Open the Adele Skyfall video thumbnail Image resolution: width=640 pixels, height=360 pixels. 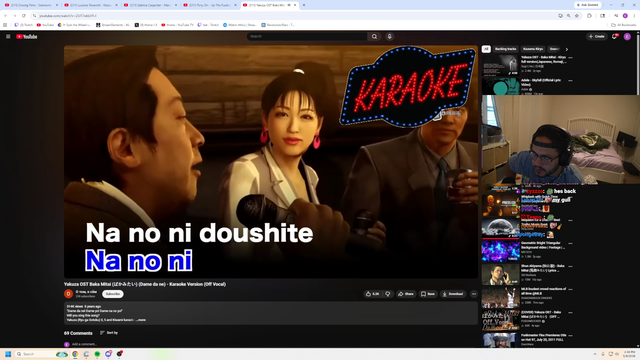[x=500, y=87]
